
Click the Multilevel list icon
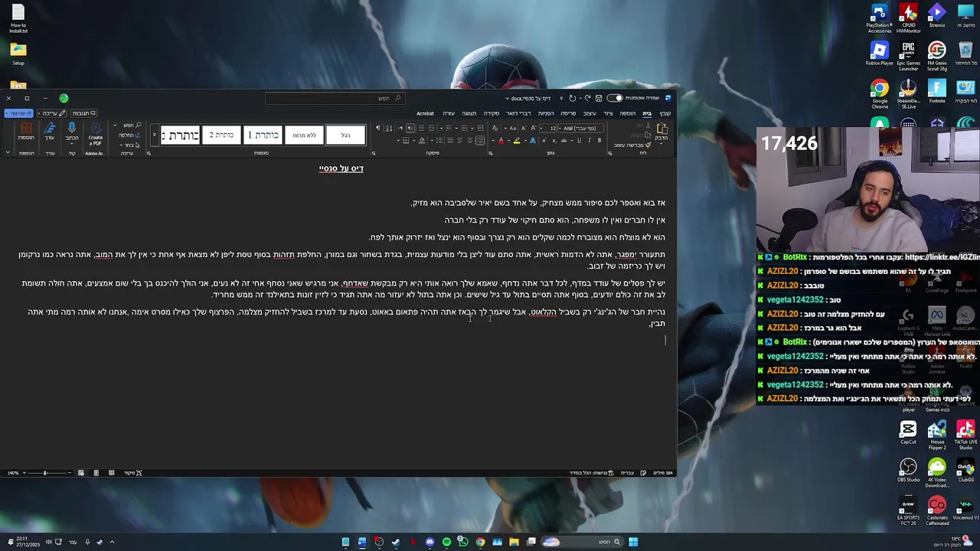pyautogui.click(x=448, y=128)
